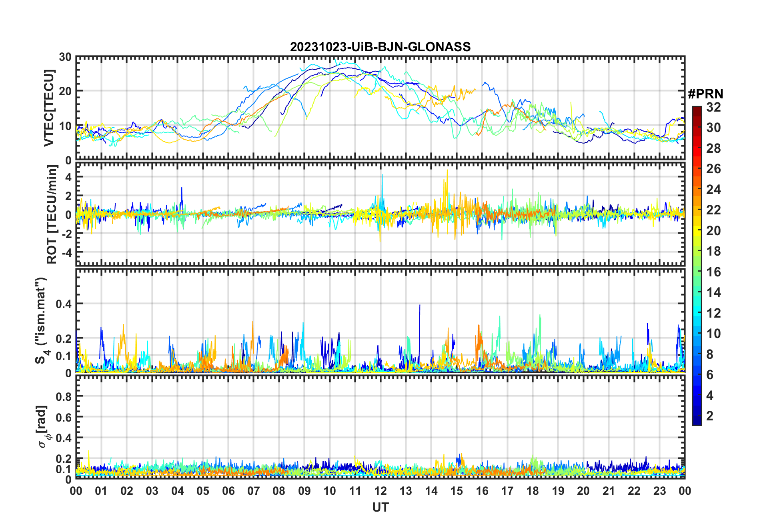The height and width of the screenshot is (532, 761).
Task: Click x-axis hour label "05"
Action: 203,490
